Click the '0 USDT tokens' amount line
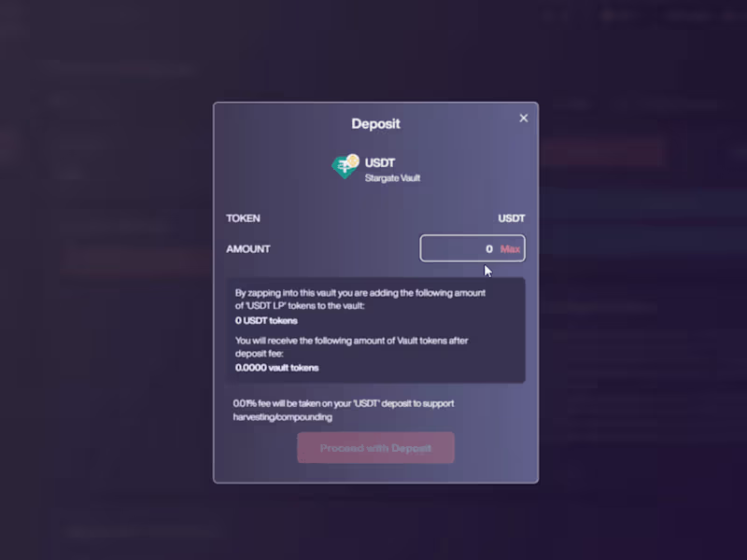The height and width of the screenshot is (560, 747). [x=266, y=320]
